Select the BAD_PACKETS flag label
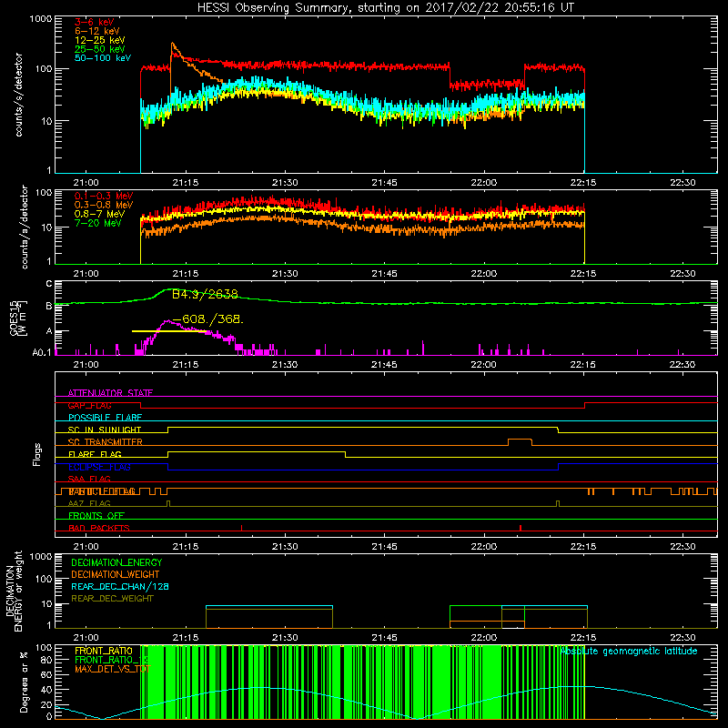 tap(99, 528)
